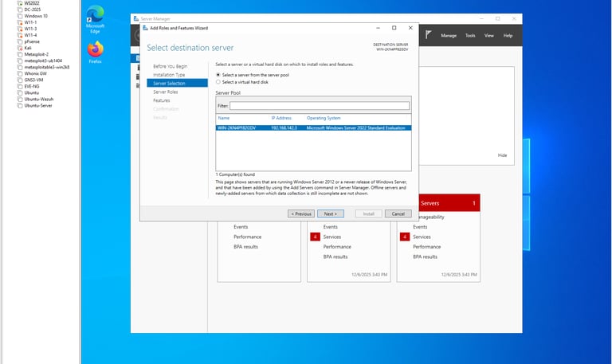Open Performance in the All Servers tile

point(426,247)
